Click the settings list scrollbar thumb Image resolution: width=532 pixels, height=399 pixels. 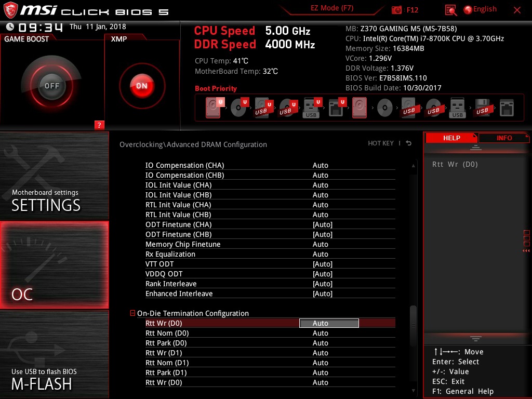pyautogui.click(x=413, y=326)
